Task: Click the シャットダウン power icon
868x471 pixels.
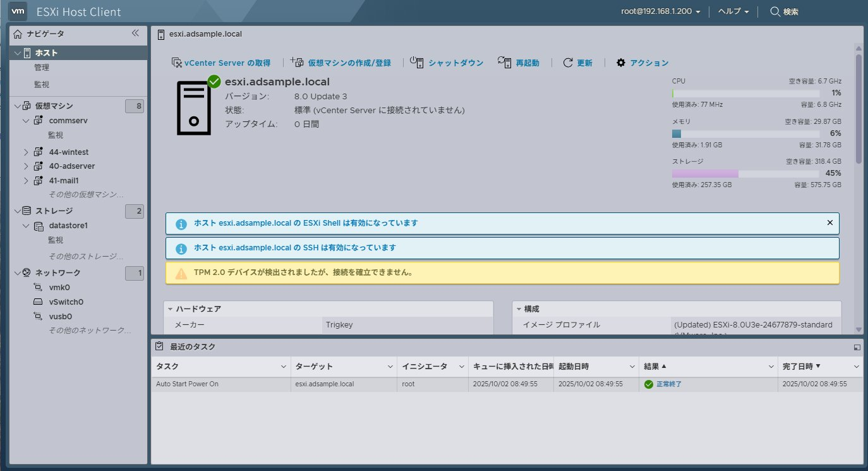Action: (x=416, y=62)
